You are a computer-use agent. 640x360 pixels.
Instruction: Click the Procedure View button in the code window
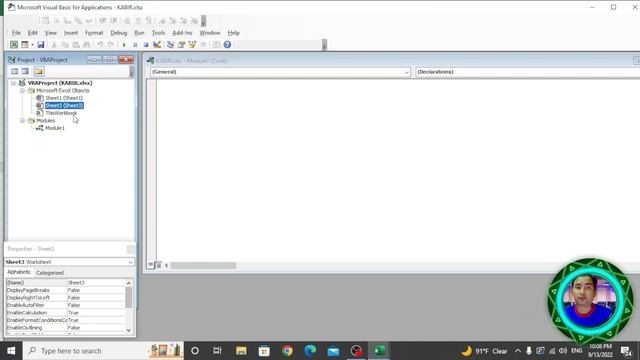click(150, 265)
